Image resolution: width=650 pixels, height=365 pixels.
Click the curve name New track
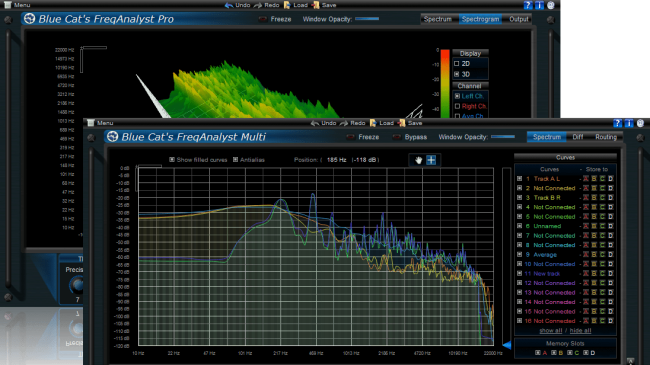coord(547,274)
